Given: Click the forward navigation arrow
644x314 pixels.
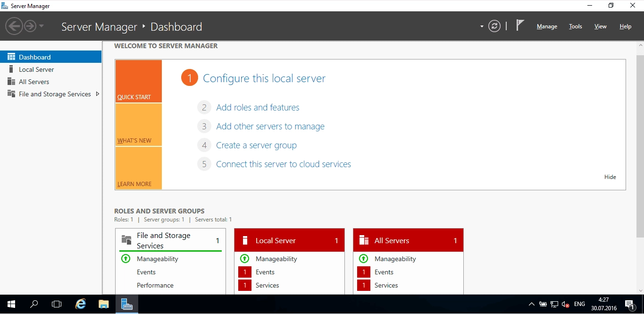Looking at the screenshot, I should pyautogui.click(x=30, y=26).
